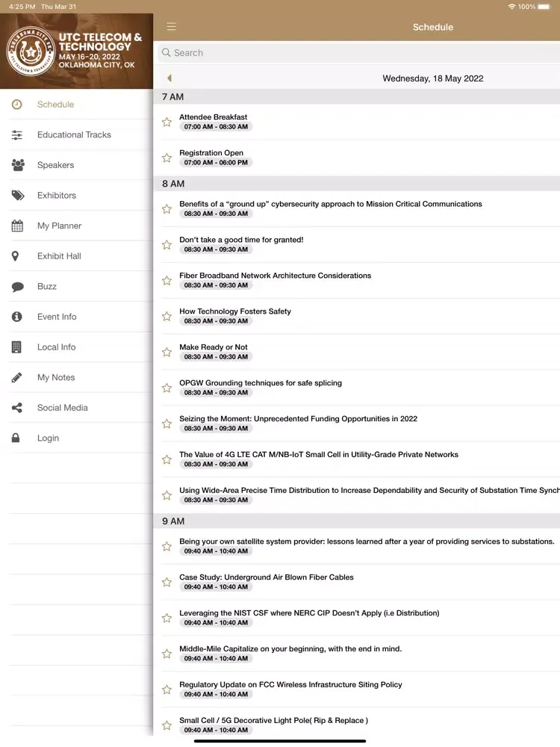The width and height of the screenshot is (560, 747).
Task: Click the My Notes pencil icon
Action: 16,377
